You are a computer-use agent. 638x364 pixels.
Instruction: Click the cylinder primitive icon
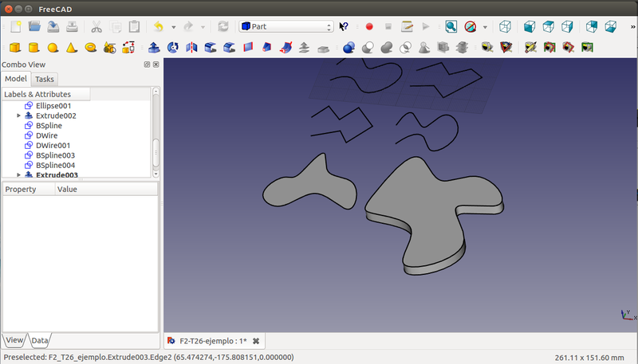pyautogui.click(x=33, y=48)
